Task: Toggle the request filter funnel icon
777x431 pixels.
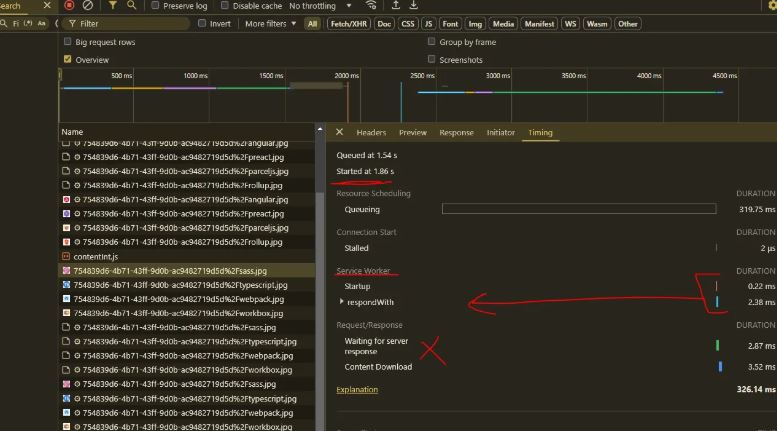Action: pyautogui.click(x=112, y=6)
